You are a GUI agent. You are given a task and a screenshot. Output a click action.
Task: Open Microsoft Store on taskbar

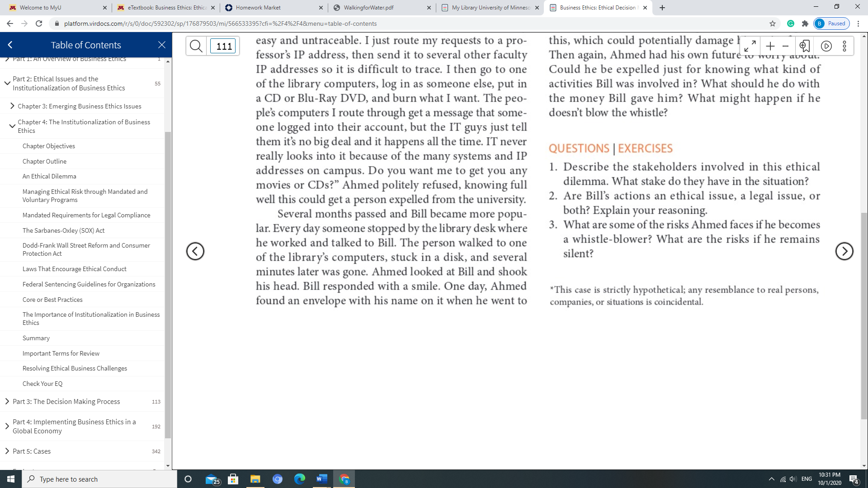(x=233, y=479)
